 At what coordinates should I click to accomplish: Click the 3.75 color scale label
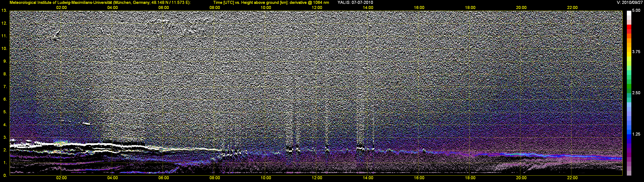(x=636, y=52)
